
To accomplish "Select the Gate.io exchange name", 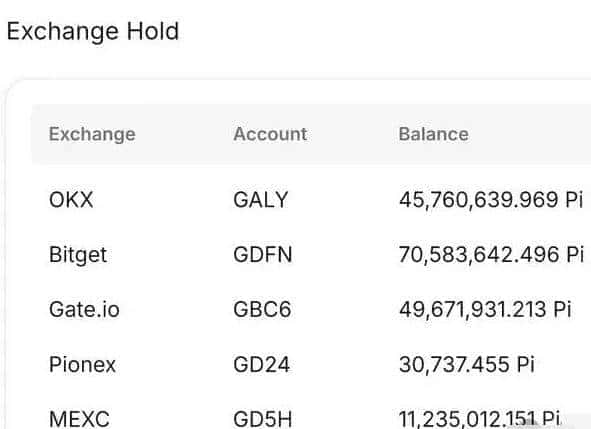I will tap(84, 310).
